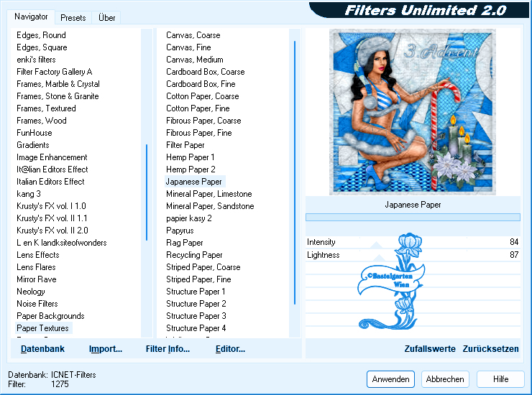Choose 'Cardboard Box, Coarse' filter

(x=206, y=72)
